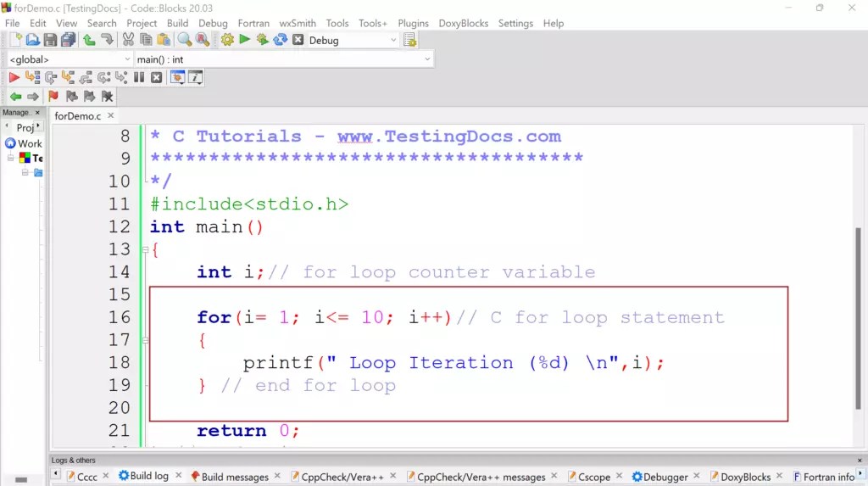Image resolution: width=868 pixels, height=486 pixels.
Task: Copy selection using toolbar icon
Action: (146, 40)
